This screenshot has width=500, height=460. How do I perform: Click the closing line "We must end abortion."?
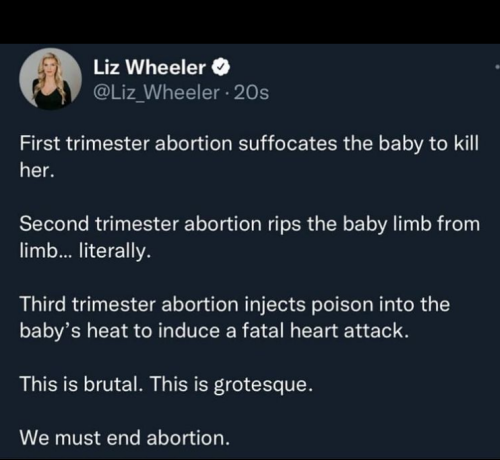coord(125,438)
